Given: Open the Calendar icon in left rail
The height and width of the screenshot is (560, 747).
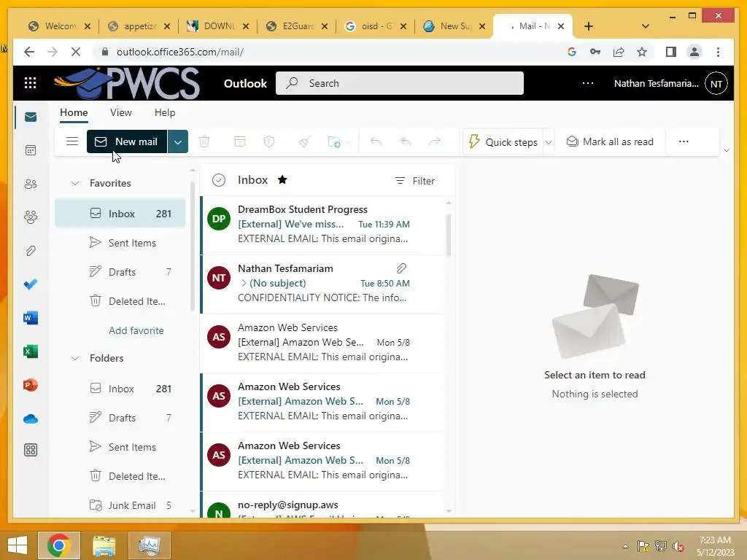Looking at the screenshot, I should (31, 150).
